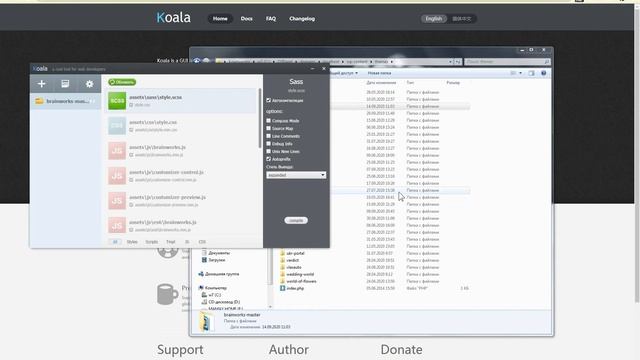Change the view with Explorer view icon
This screenshot has height=360, width=640.
coord(513,73)
